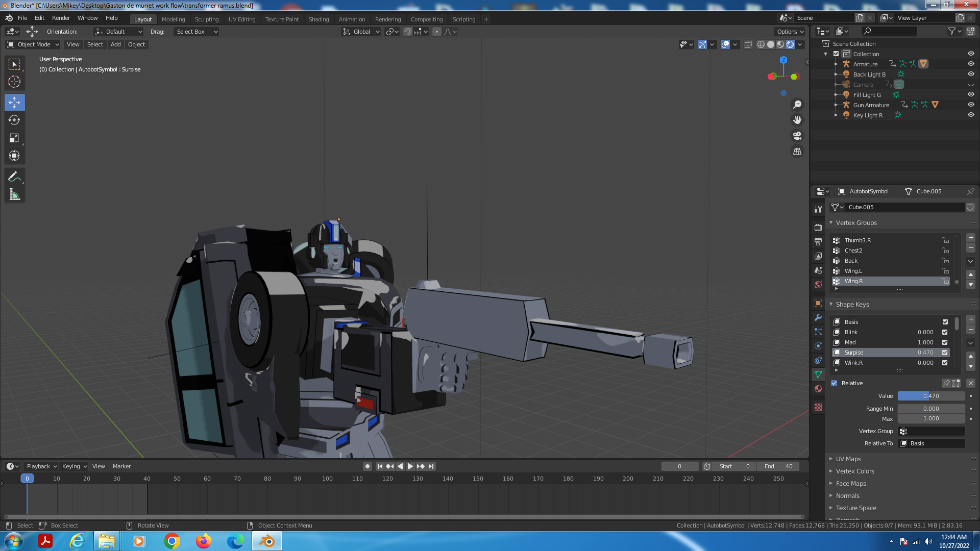Open the File menu

click(22, 18)
